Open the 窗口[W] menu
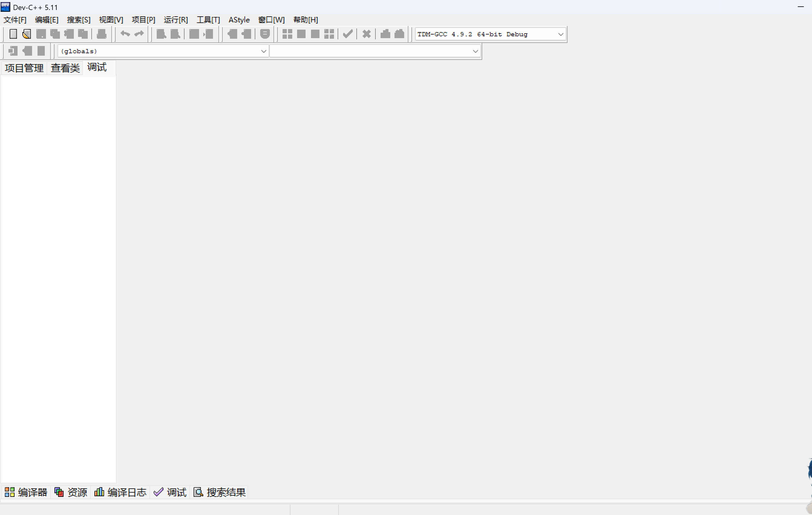Viewport: 812px width, 515px height. coord(271,20)
